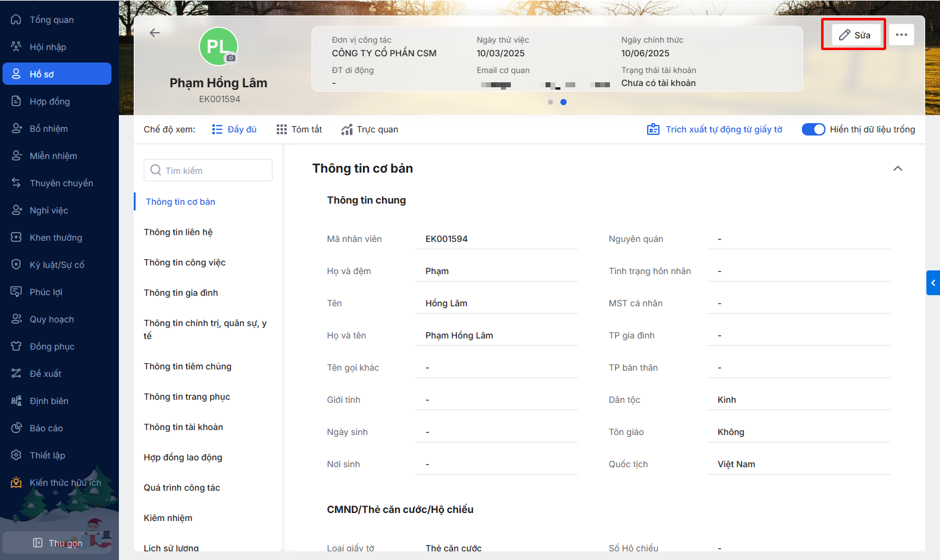Click the auto-extract document icon
This screenshot has height=560, width=940.
(653, 129)
